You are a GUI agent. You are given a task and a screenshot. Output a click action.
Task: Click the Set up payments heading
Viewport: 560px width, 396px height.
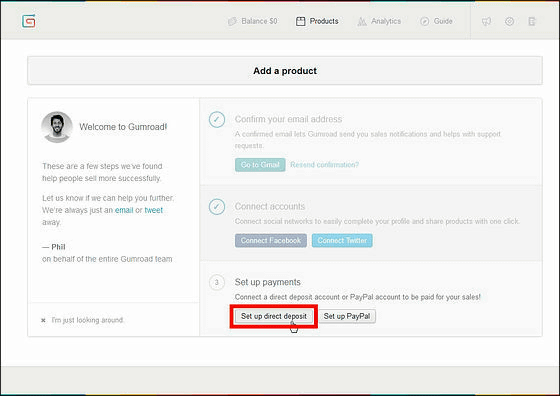tap(268, 282)
